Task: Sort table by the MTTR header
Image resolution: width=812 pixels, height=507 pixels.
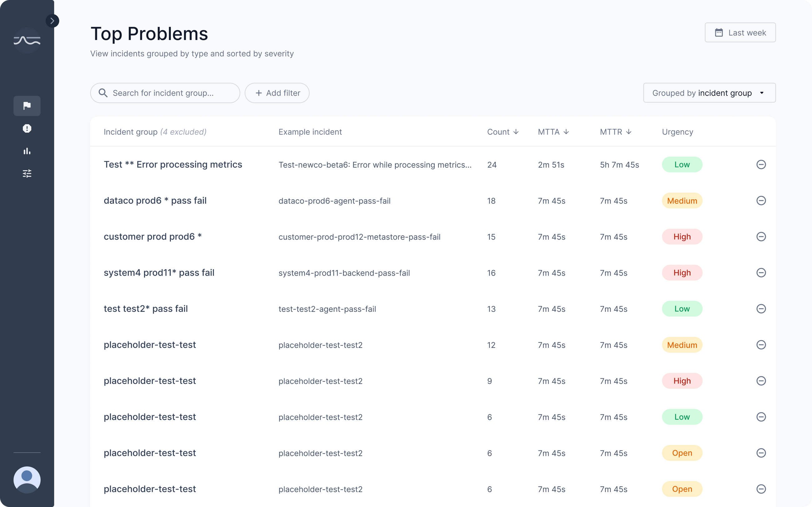Action: (x=615, y=132)
